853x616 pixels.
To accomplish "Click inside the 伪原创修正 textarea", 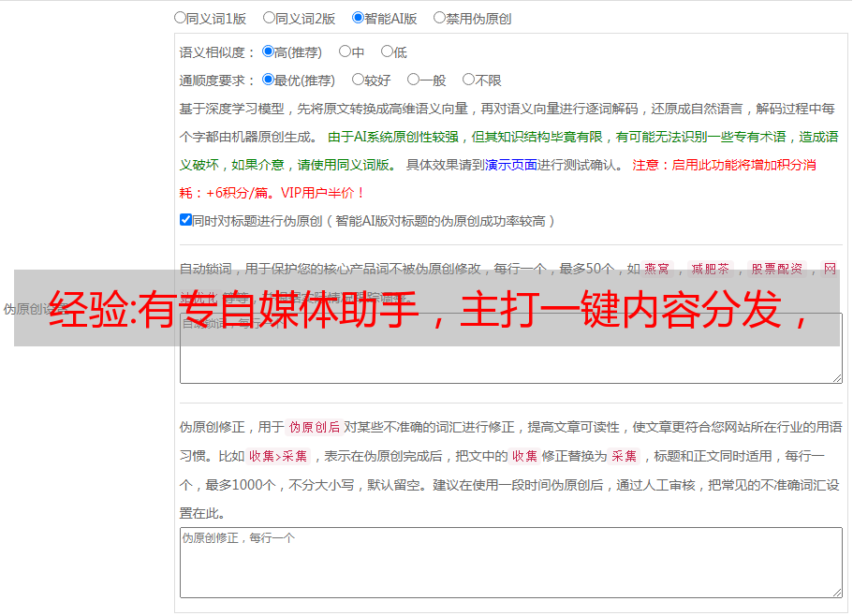I will [511, 563].
